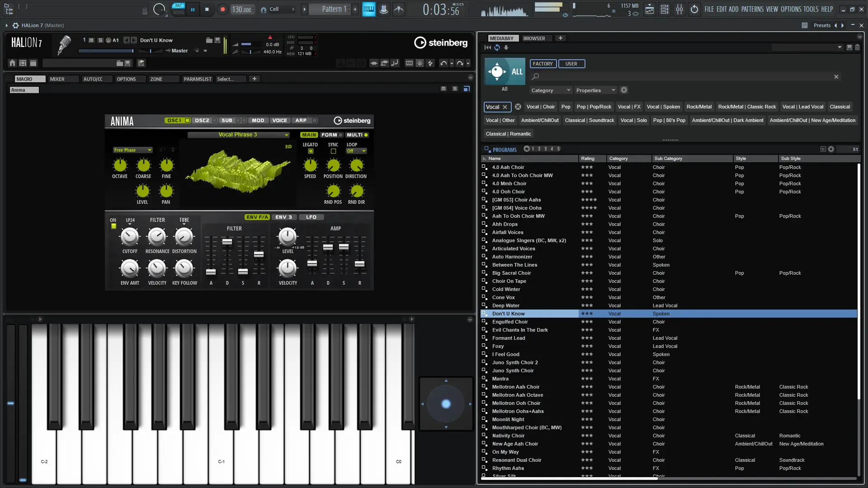Mute the program slot with M button
This screenshot has height=488, width=868.
(x=91, y=40)
